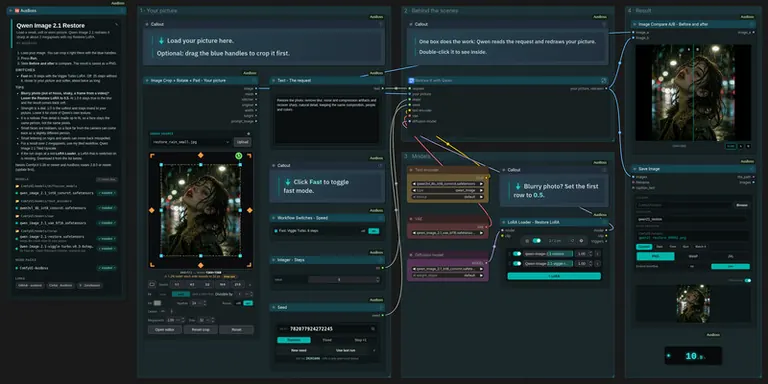Open the restore_rain_small.jpg image dropdown

click(x=191, y=142)
